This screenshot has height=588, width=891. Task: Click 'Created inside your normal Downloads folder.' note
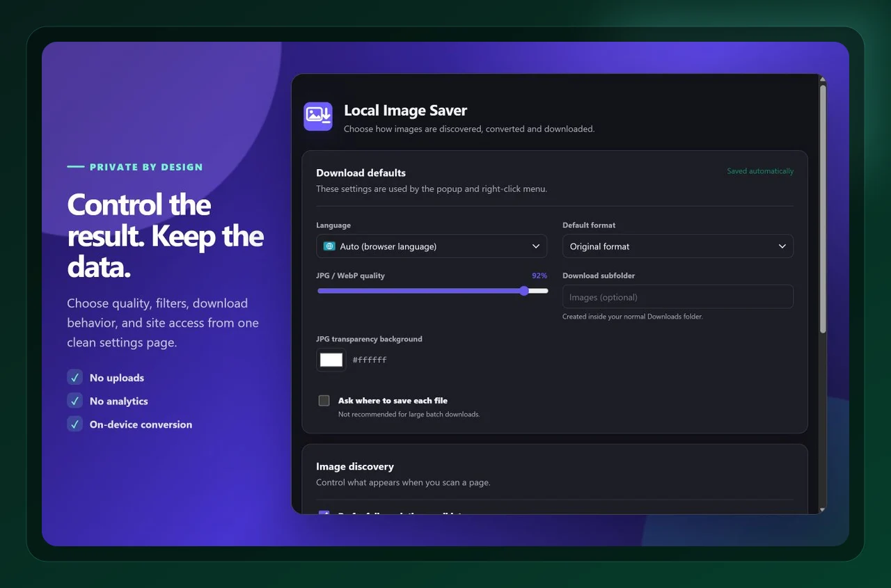(633, 317)
